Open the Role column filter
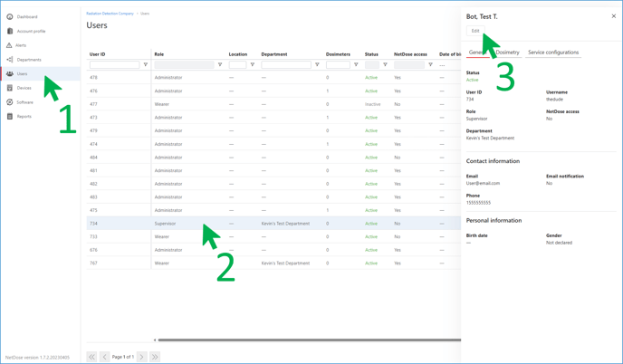 click(220, 65)
